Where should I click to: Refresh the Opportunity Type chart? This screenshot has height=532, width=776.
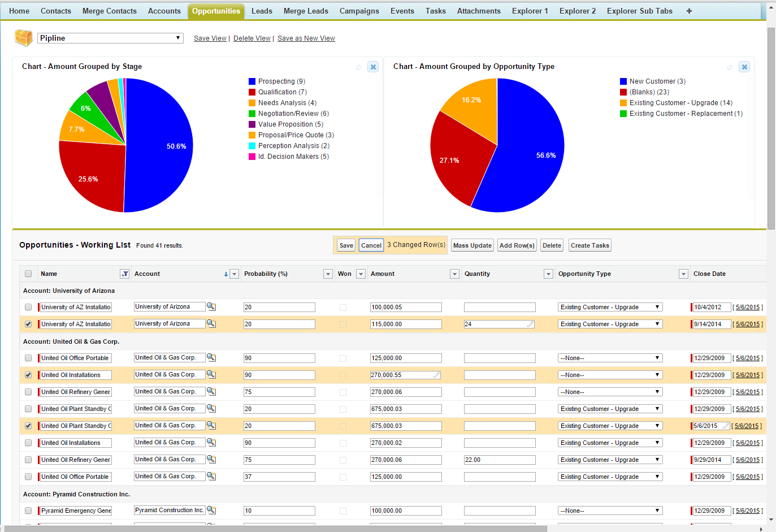[x=730, y=67]
